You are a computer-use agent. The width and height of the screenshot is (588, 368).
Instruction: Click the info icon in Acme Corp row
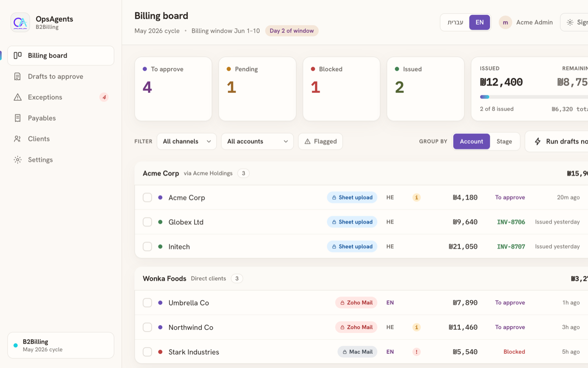416,197
